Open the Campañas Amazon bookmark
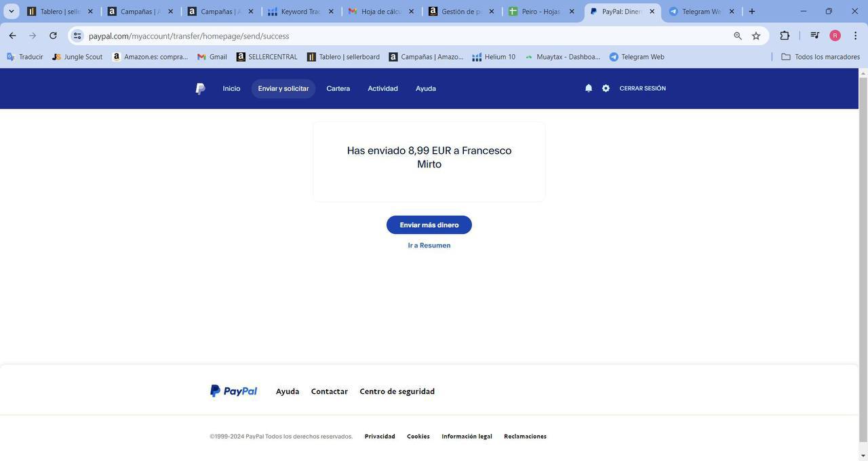The height and width of the screenshot is (461, 868). point(427,57)
